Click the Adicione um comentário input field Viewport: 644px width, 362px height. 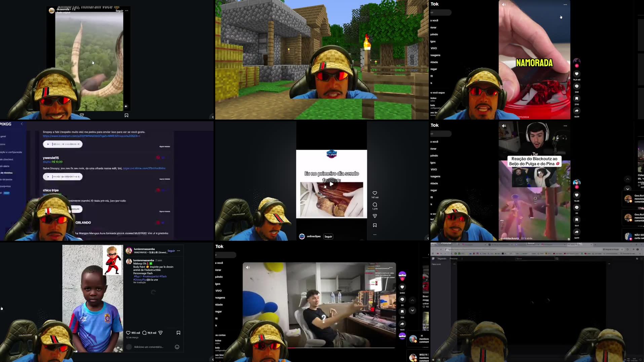pyautogui.click(x=148, y=347)
